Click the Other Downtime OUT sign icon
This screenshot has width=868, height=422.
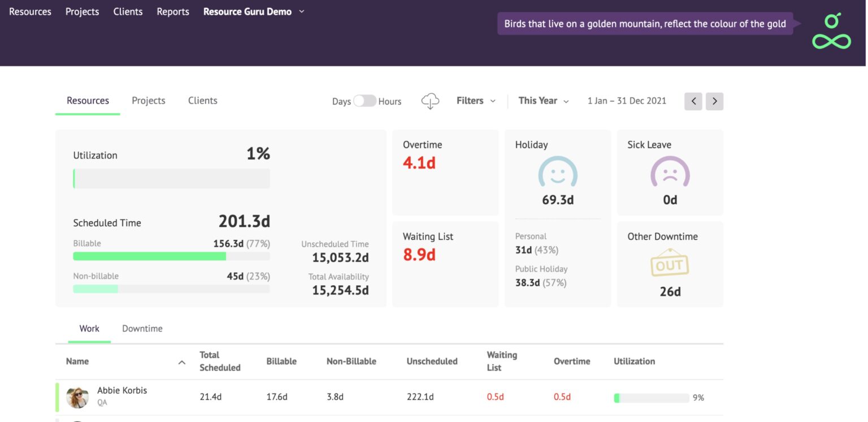tap(670, 264)
